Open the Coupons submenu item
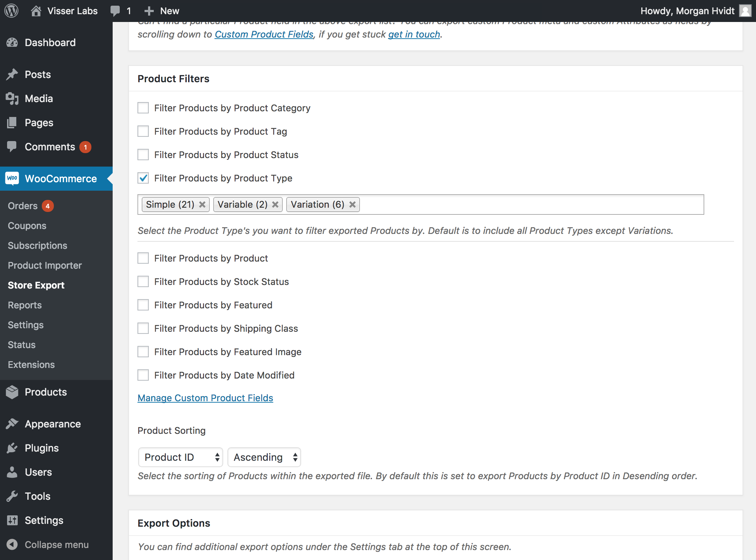756x560 pixels. coord(27,226)
